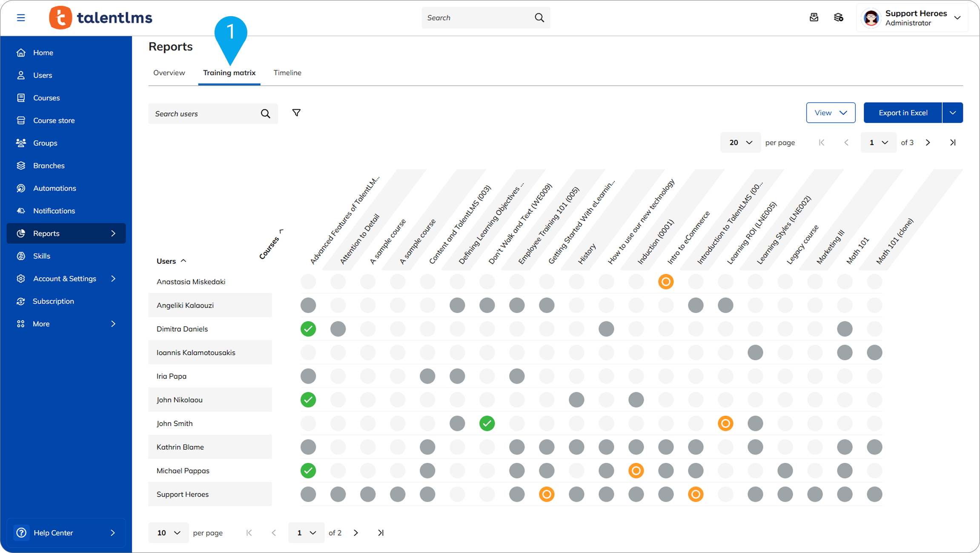The width and height of the screenshot is (980, 553).
Task: Click Dimitra Daniels' green completed checkmark
Action: 308,329
